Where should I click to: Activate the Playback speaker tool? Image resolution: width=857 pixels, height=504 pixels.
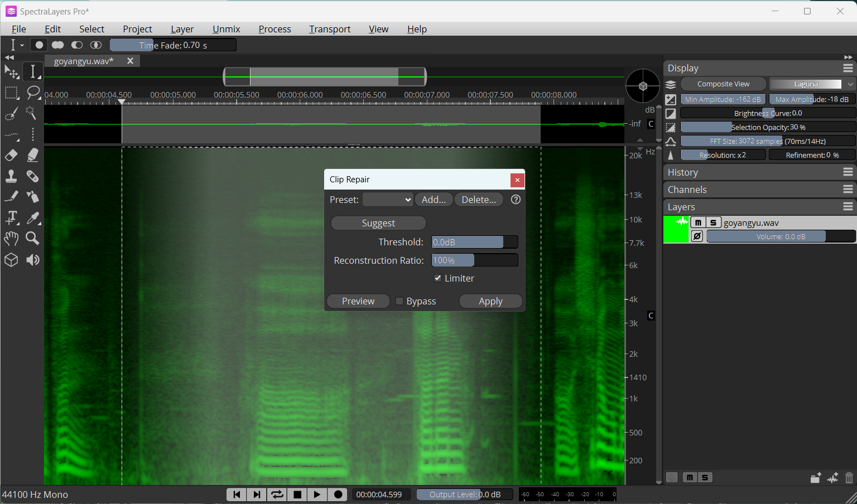click(x=33, y=260)
